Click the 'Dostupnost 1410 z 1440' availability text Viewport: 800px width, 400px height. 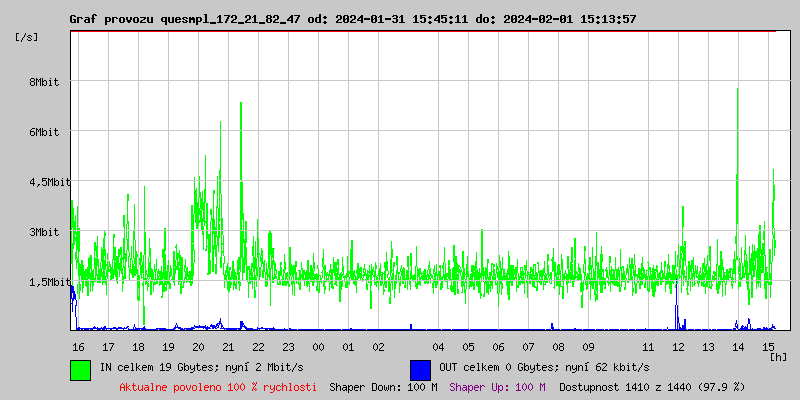[x=651, y=386]
